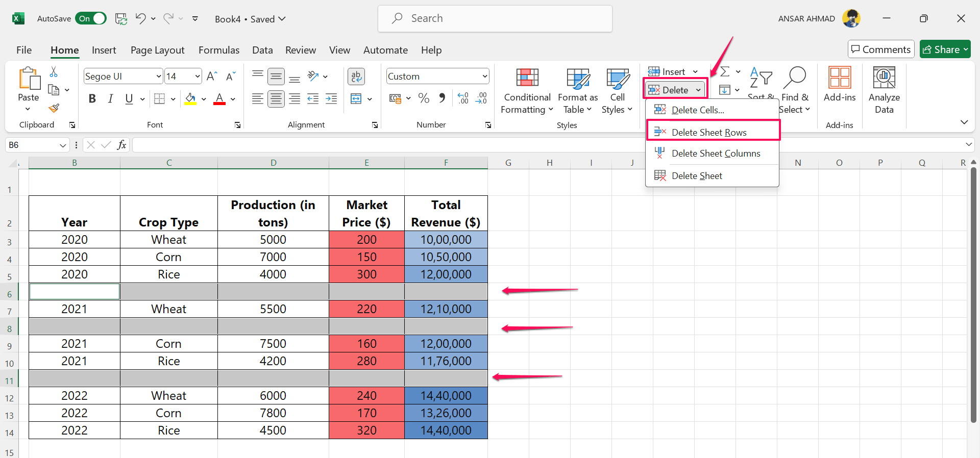Toggle underline formatting on the cell

[x=129, y=99]
